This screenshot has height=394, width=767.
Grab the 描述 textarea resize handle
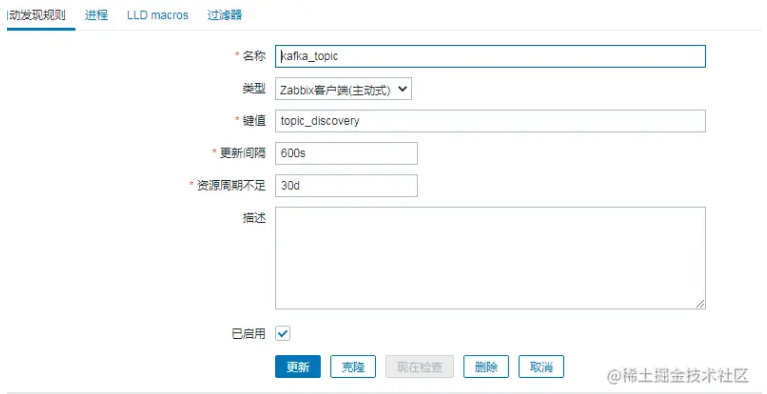[700, 304]
